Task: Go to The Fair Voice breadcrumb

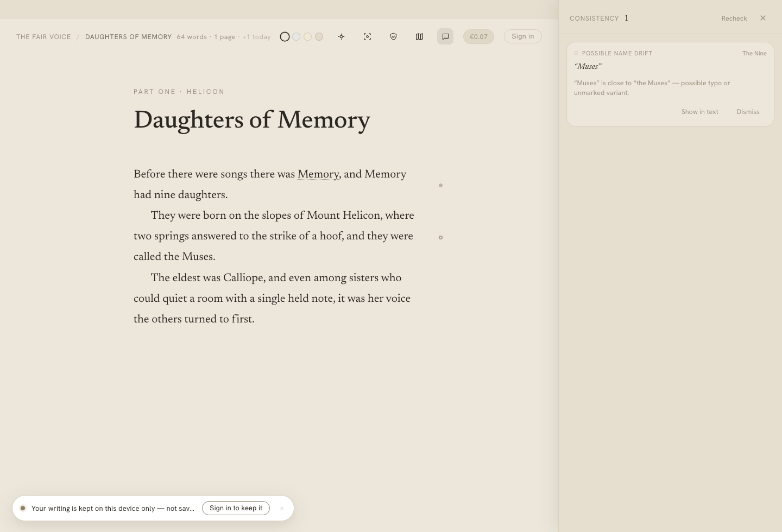Action: (43, 37)
